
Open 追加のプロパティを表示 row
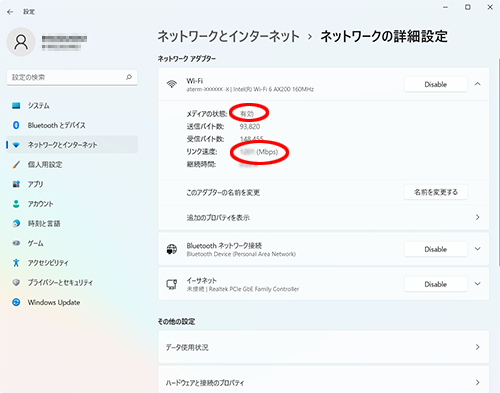point(323,217)
